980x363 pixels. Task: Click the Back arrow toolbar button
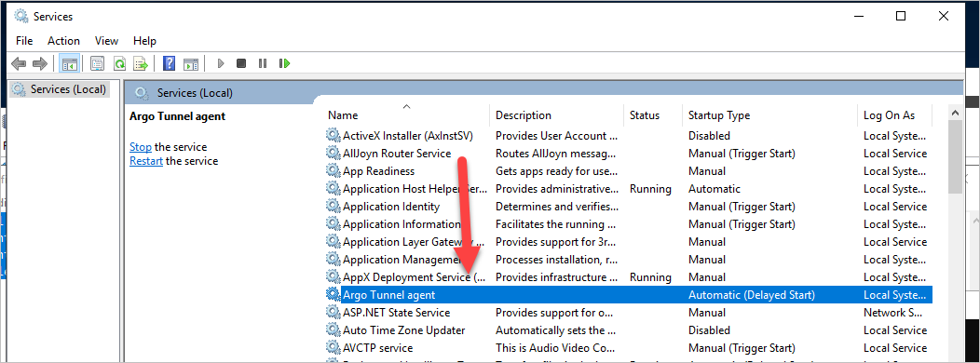click(x=20, y=63)
